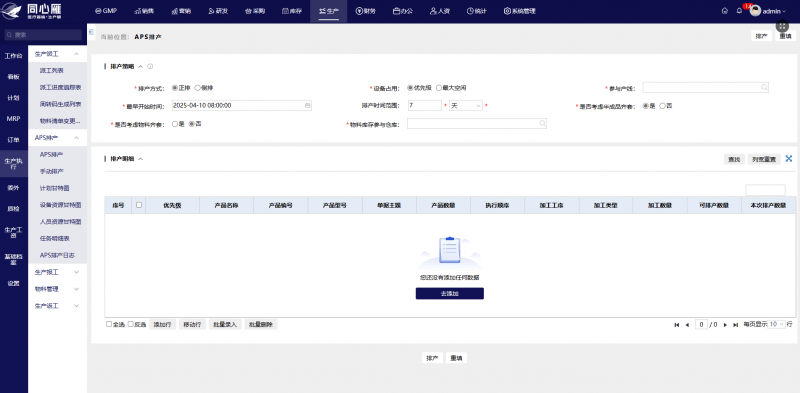Click the blue fullscreen expand icon
This screenshot has height=393, width=800.
789,159
